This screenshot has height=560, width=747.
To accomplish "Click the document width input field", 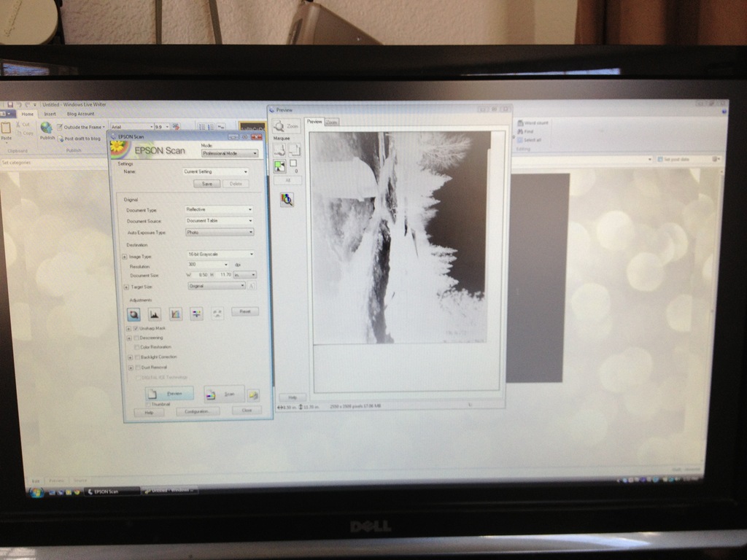I will click(200, 275).
